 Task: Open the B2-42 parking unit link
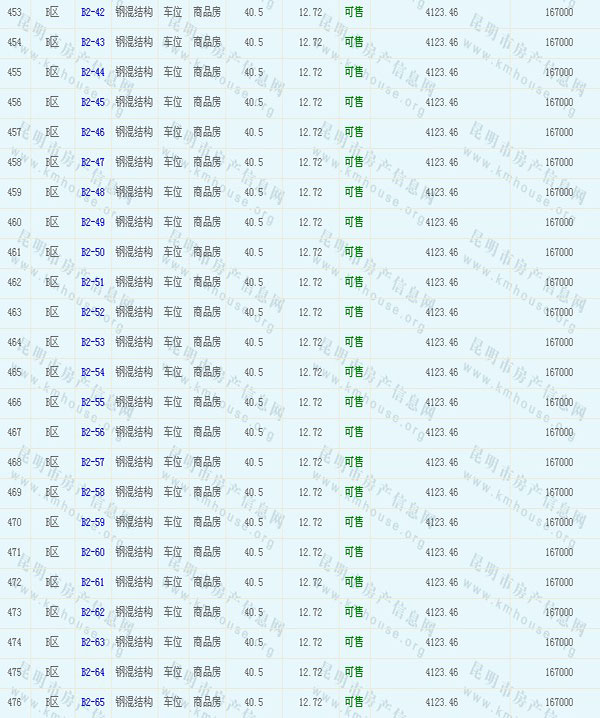92,12
